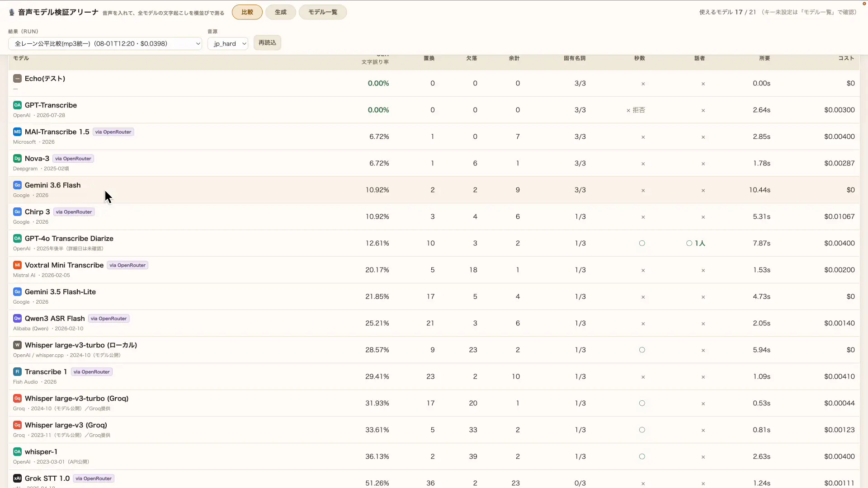Click the 10.44s duration value
The height and width of the screenshot is (488, 868).
(759, 190)
